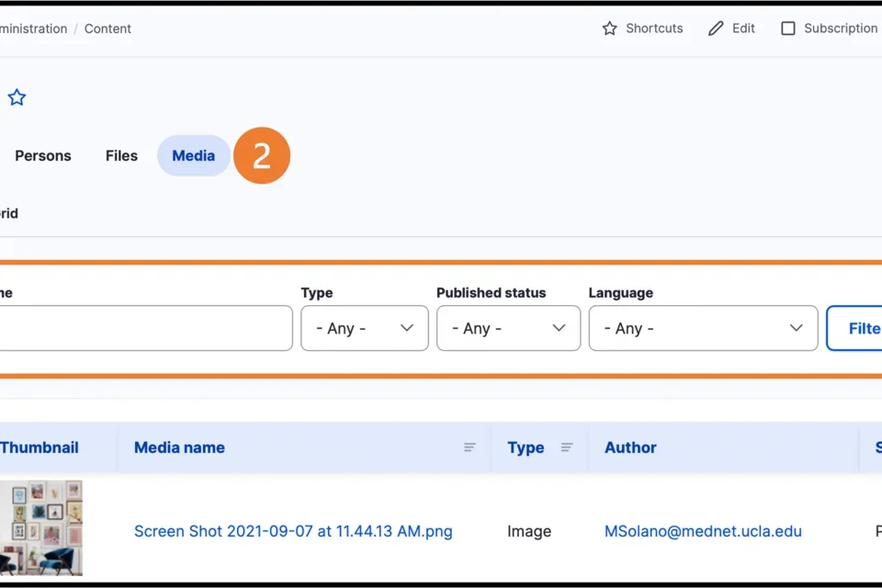This screenshot has width=882, height=588.
Task: Open the Published status dropdown
Action: (508, 328)
